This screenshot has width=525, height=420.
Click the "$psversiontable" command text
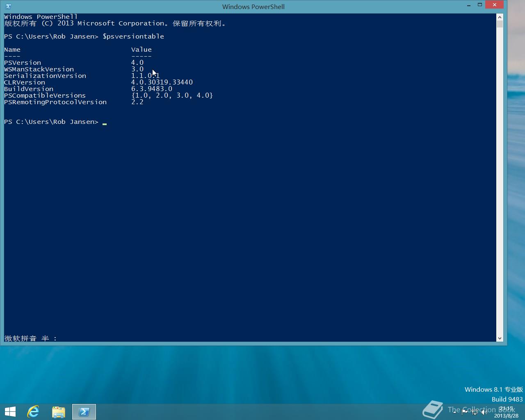[133, 37]
